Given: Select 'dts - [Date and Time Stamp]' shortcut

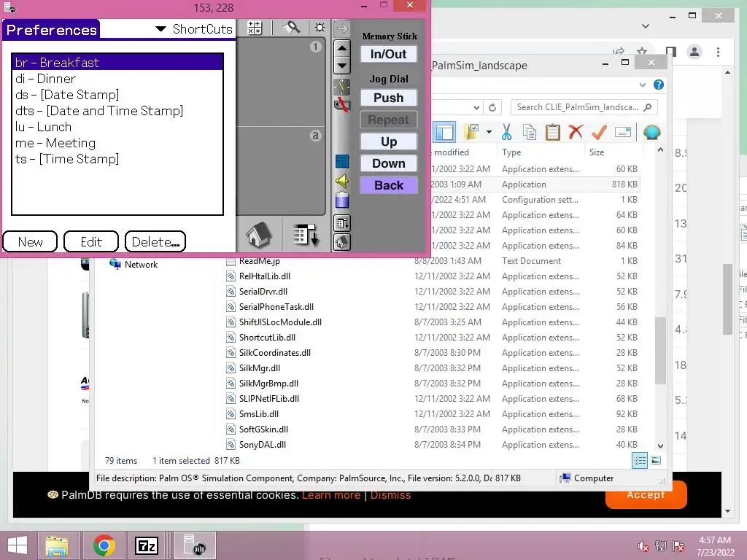Looking at the screenshot, I should [117, 111].
